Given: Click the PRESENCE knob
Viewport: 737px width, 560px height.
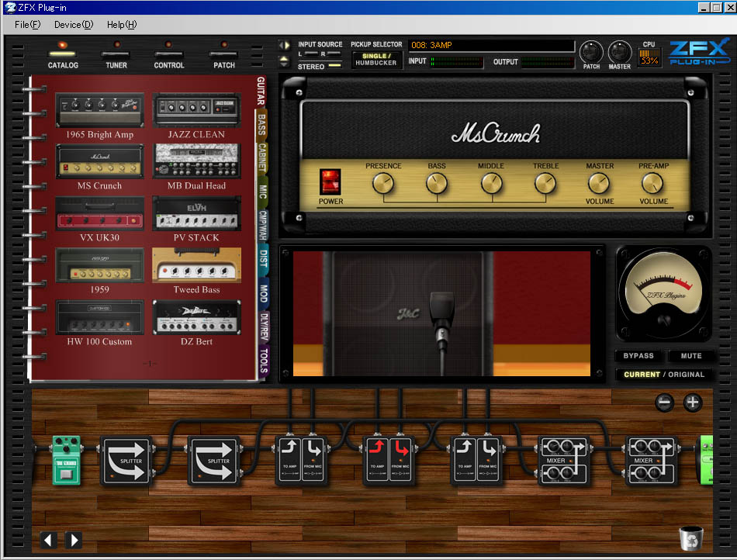Looking at the screenshot, I should pyautogui.click(x=383, y=183).
